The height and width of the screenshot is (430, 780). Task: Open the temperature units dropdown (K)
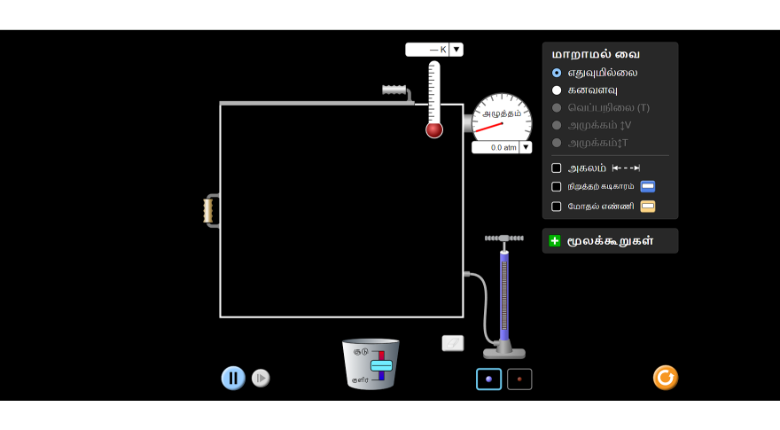(456, 49)
